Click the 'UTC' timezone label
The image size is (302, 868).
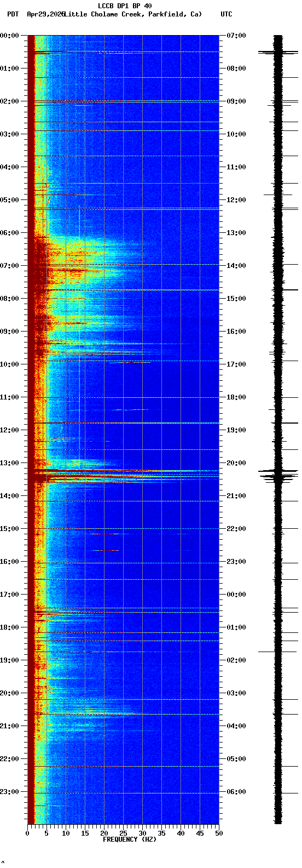click(x=226, y=14)
